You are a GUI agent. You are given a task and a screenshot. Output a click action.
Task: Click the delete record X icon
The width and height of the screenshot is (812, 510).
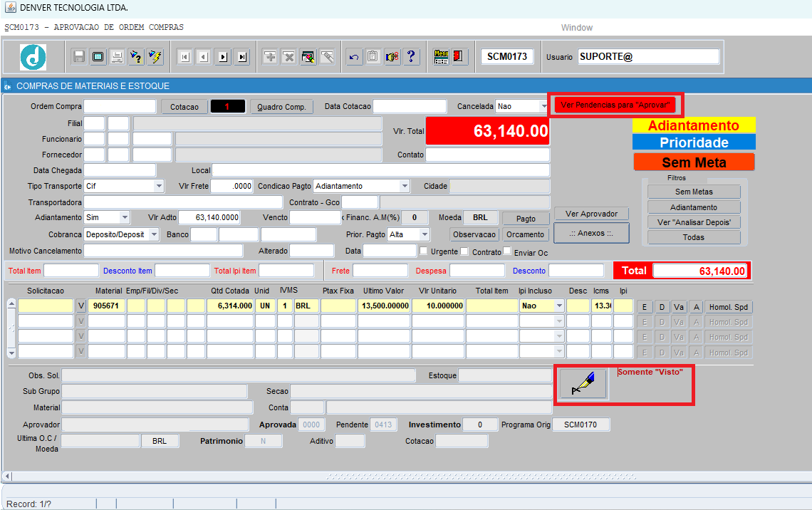289,56
